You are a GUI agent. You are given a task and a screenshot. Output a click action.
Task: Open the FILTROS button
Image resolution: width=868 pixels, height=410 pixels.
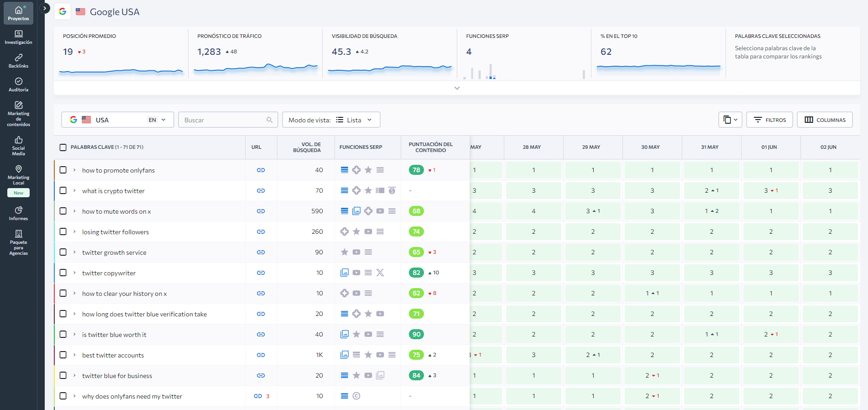point(769,120)
